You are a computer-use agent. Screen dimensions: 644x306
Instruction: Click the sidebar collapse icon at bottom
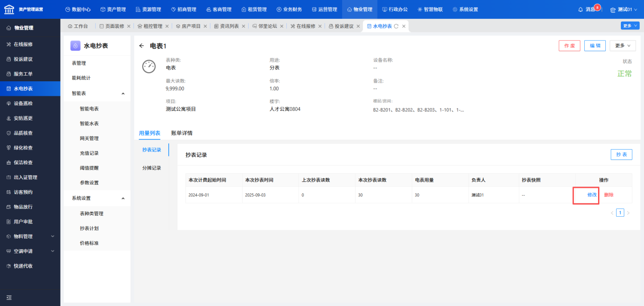[9, 297]
